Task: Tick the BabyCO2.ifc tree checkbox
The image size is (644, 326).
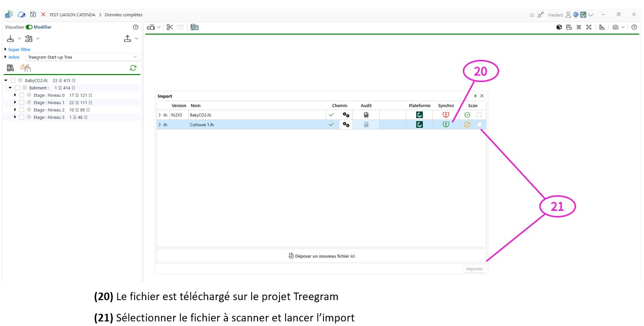Action: (x=13, y=81)
